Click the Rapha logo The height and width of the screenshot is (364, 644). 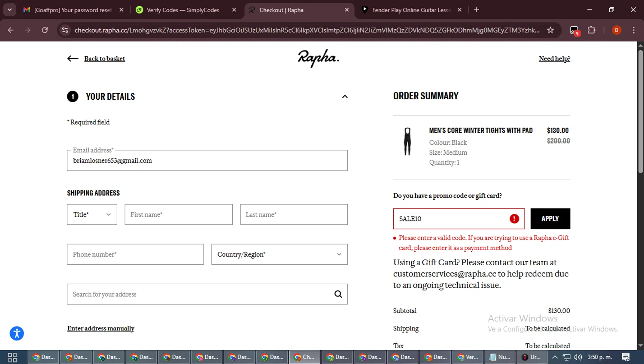(x=319, y=58)
